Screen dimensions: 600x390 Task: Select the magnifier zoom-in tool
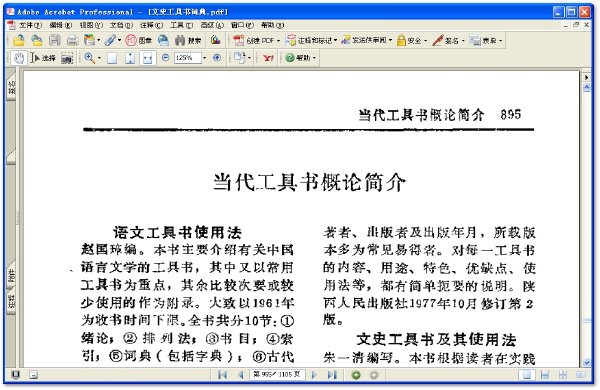[x=90, y=58]
